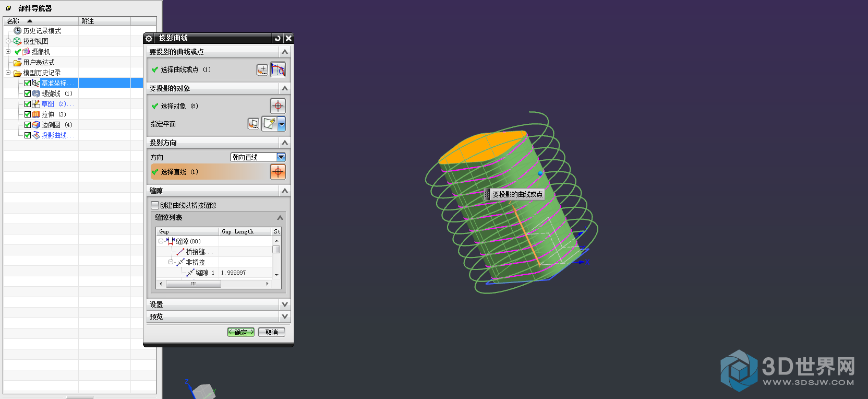The width and height of the screenshot is (868, 399).
Task: Collapse the 投影方向 section
Action: (284, 143)
